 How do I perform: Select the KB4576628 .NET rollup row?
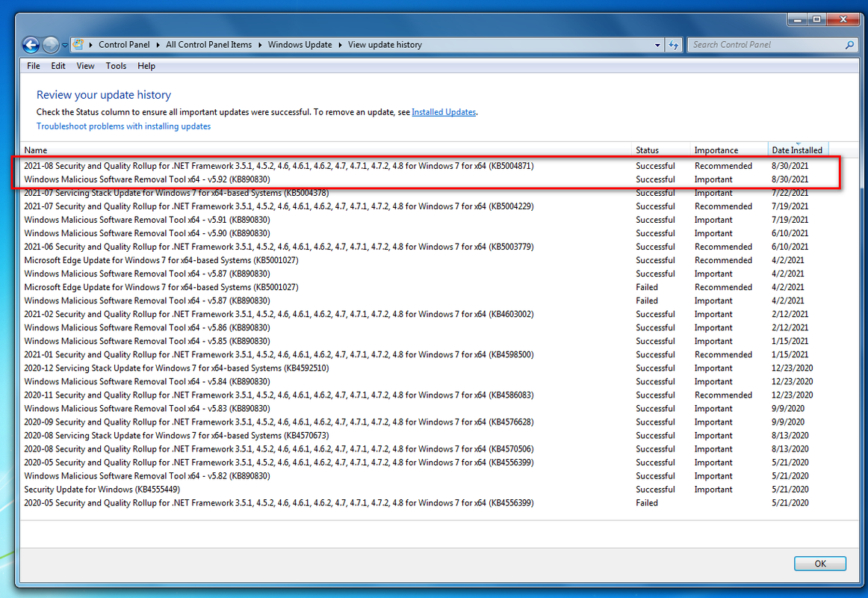pos(425,422)
